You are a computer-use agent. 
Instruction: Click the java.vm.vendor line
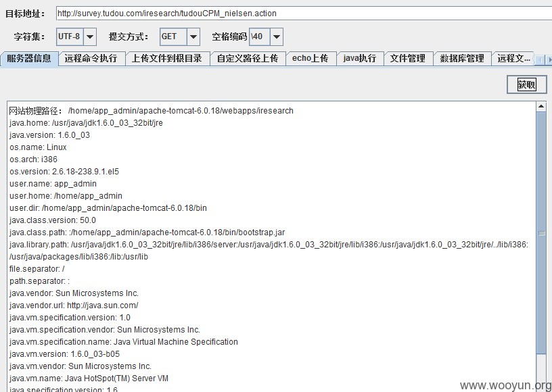click(x=80, y=366)
